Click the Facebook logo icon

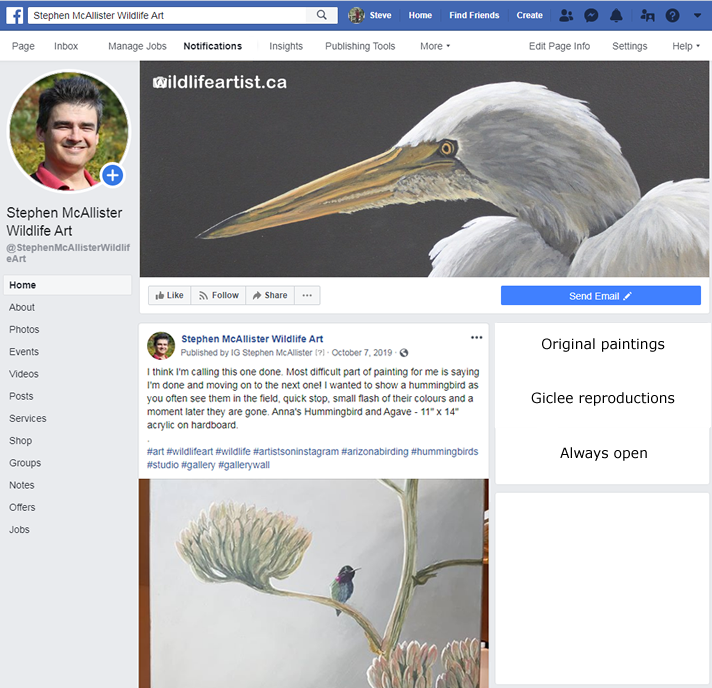(x=16, y=15)
